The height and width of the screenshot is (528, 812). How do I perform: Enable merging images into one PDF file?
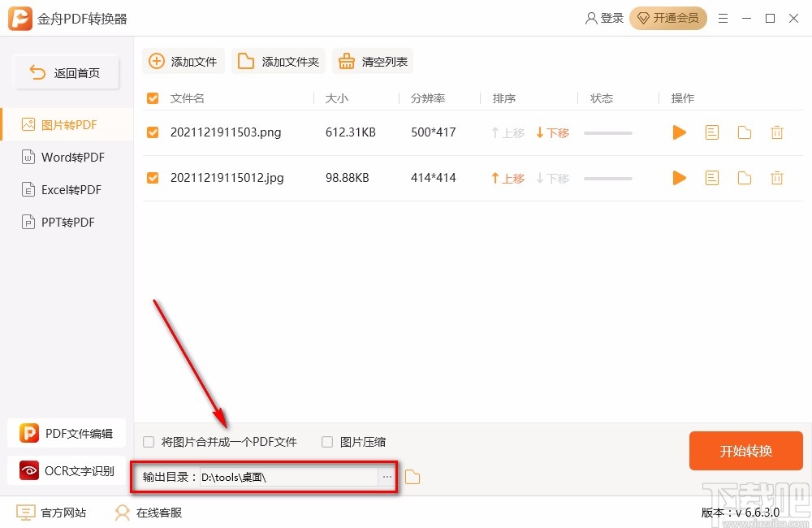(x=149, y=441)
